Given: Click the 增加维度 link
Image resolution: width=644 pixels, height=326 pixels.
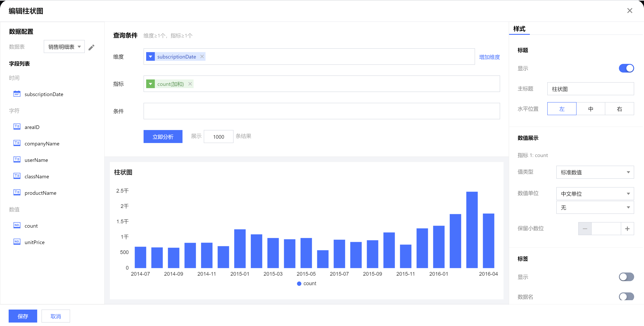Looking at the screenshot, I should [489, 57].
